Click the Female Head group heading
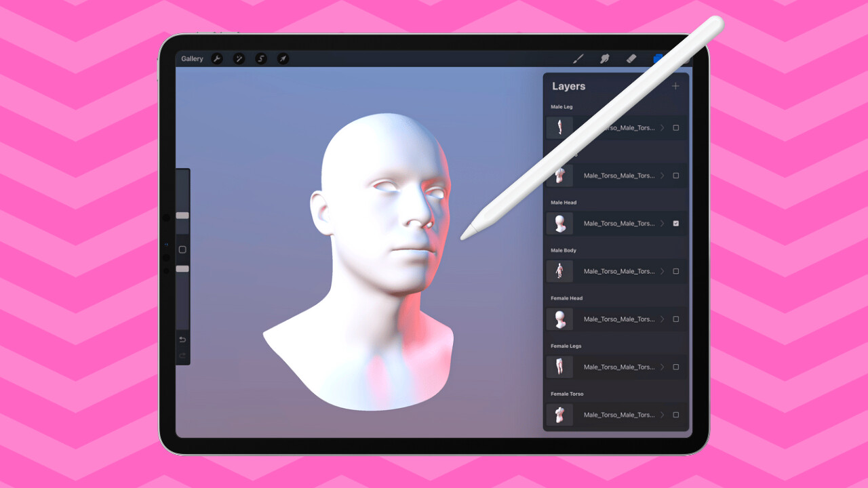868x488 pixels. [567, 298]
